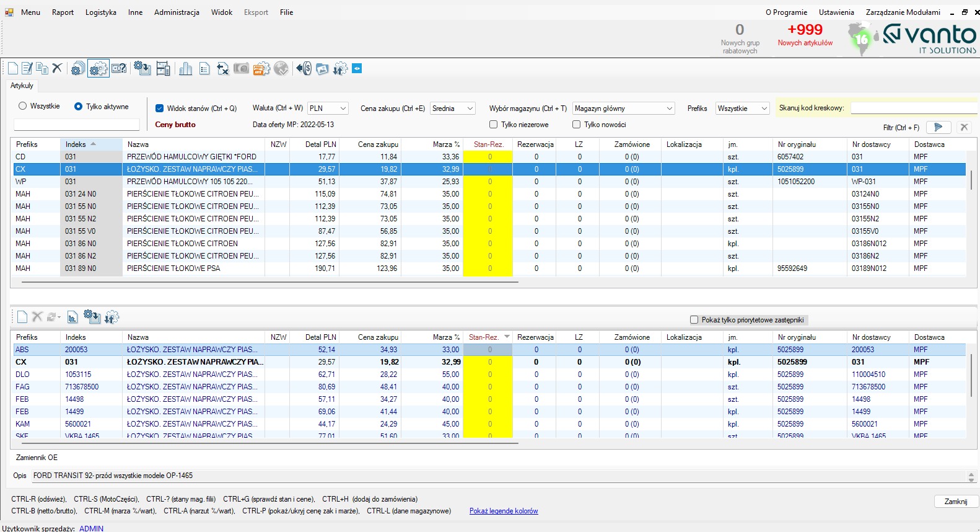The width and height of the screenshot is (980, 532).
Task: Uncheck the Widok stanów checkbox
Action: click(x=159, y=108)
